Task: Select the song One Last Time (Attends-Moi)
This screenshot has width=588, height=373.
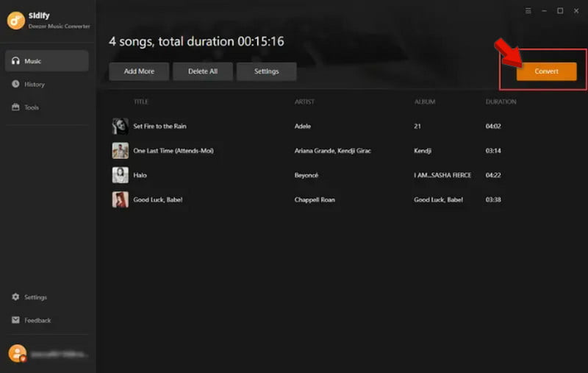Action: click(173, 151)
